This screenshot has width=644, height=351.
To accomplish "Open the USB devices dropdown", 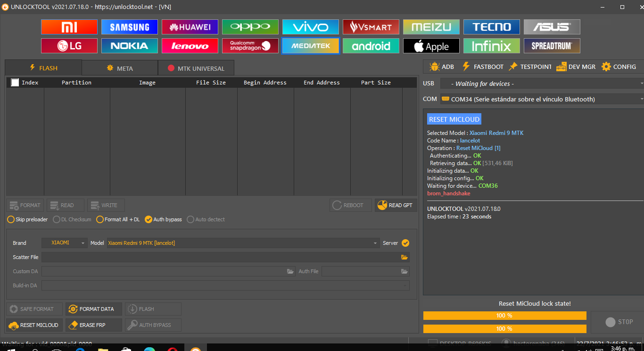I will pos(542,84).
